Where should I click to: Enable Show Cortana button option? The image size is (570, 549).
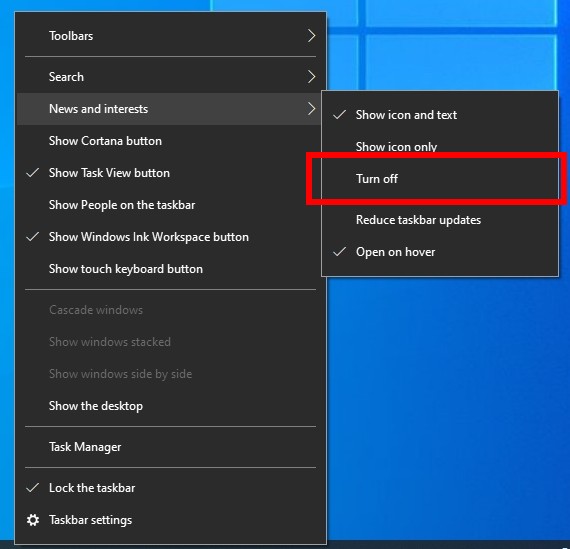(170, 141)
